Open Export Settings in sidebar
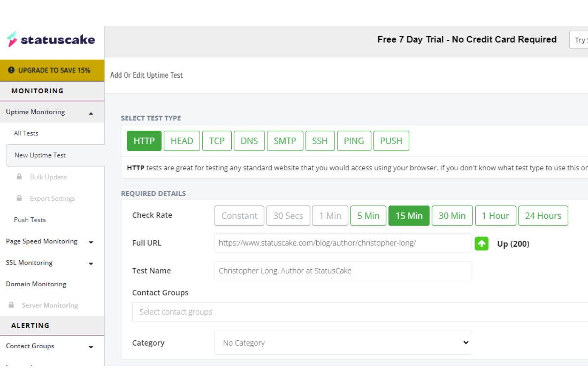This screenshot has height=392, width=588. click(52, 199)
